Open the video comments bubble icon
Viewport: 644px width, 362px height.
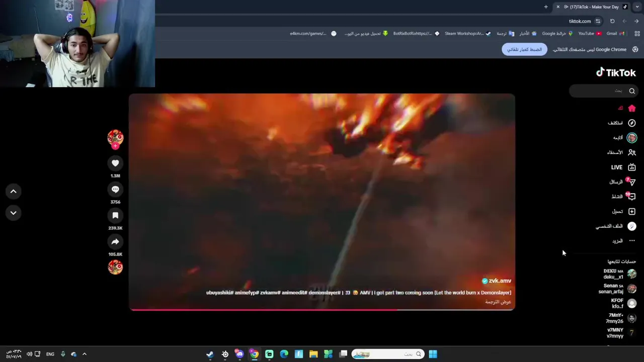click(x=115, y=189)
